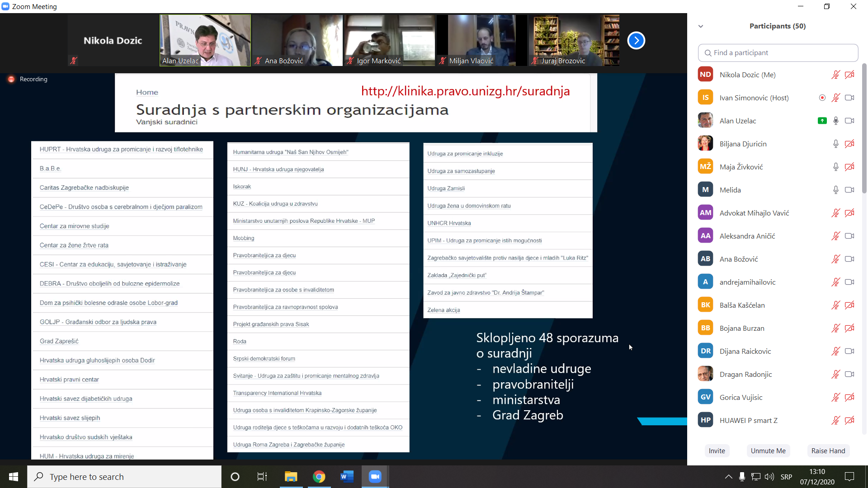Click Nikola Dozic muted microphone icon
The height and width of the screenshot is (488, 868).
coord(835,75)
